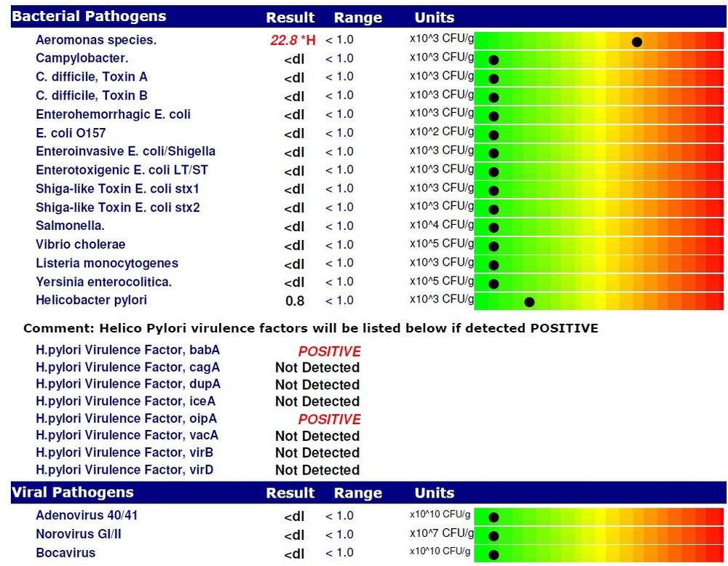This screenshot has height=566, width=728.
Task: Click the Norovirus GI/II label
Action: tap(79, 534)
